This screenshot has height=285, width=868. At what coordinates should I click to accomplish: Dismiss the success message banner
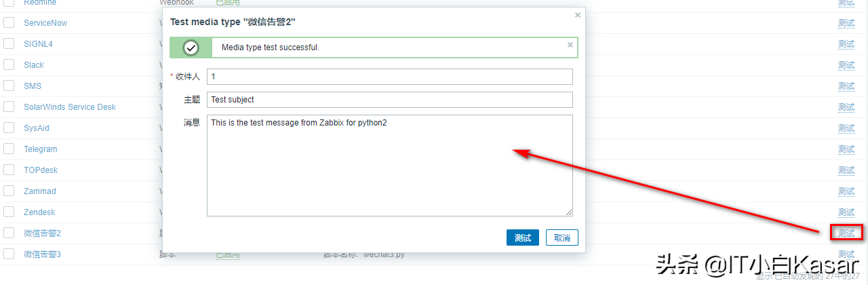click(x=570, y=45)
